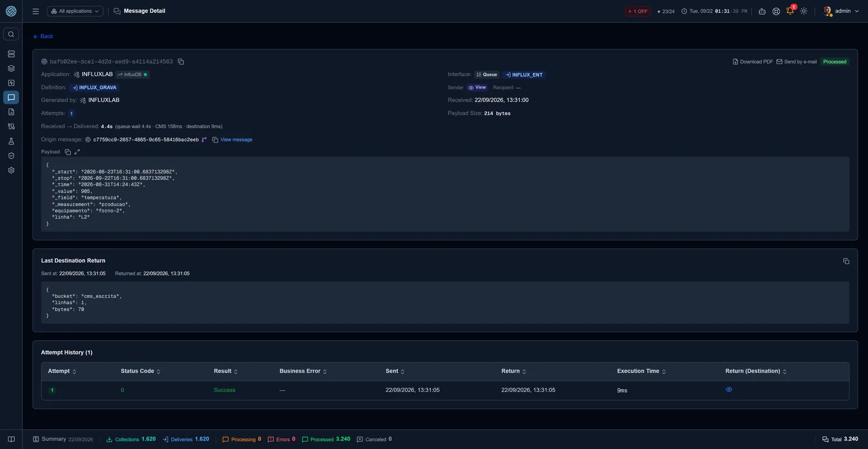868x449 pixels.
Task: Copy the Payload content
Action: pos(68,152)
